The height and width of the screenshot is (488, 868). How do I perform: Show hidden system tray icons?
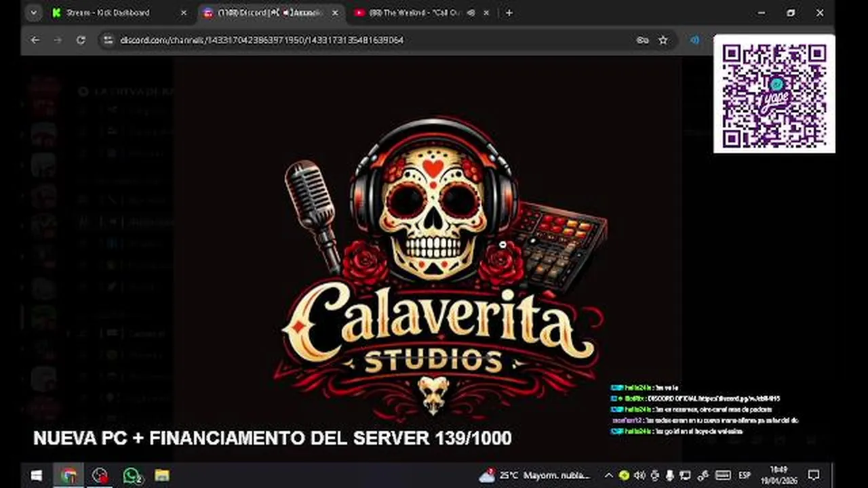(x=608, y=475)
